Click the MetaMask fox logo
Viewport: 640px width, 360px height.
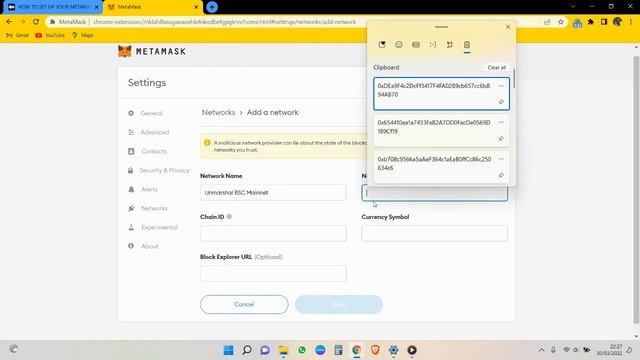(124, 51)
